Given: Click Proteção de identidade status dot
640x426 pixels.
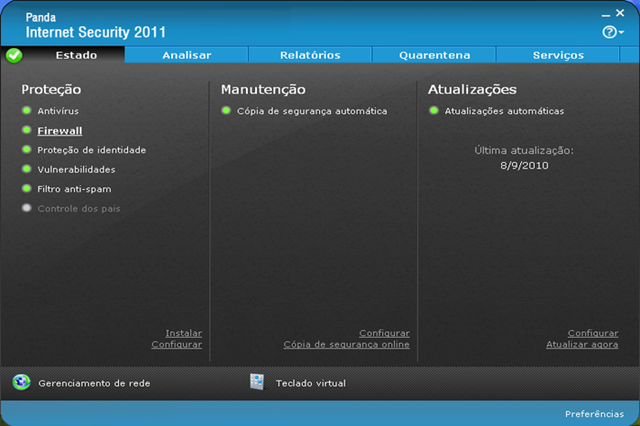Looking at the screenshot, I should [27, 149].
